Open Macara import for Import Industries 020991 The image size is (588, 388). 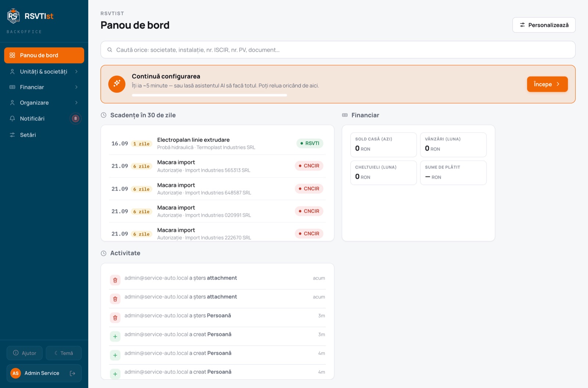(x=218, y=211)
